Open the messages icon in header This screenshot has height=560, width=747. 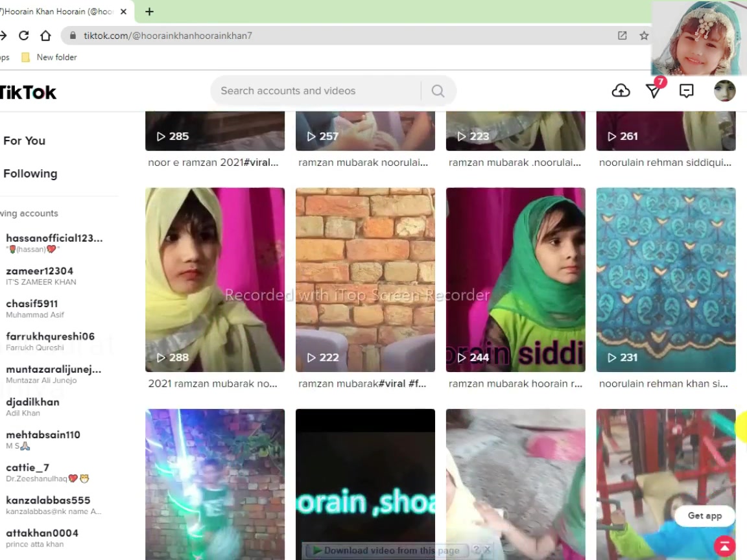click(x=686, y=91)
